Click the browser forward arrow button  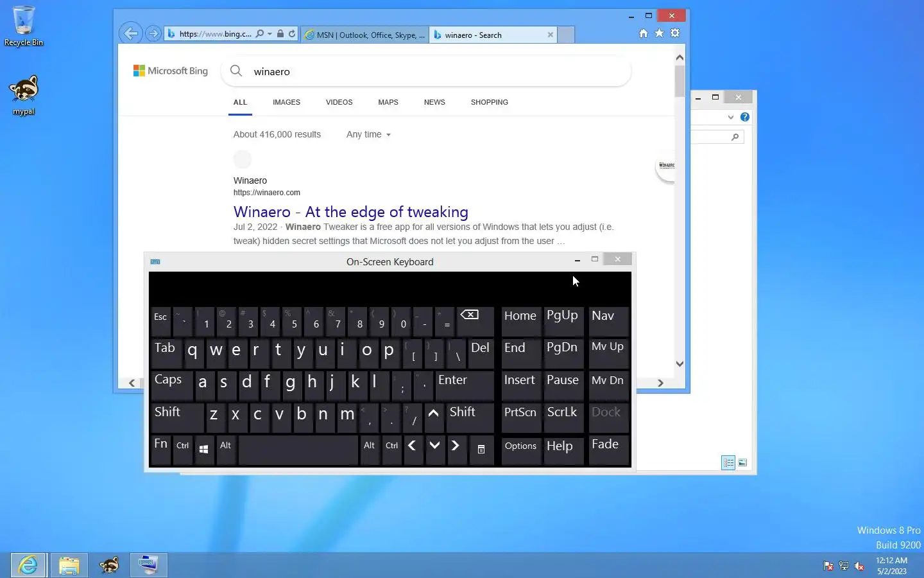pos(153,34)
